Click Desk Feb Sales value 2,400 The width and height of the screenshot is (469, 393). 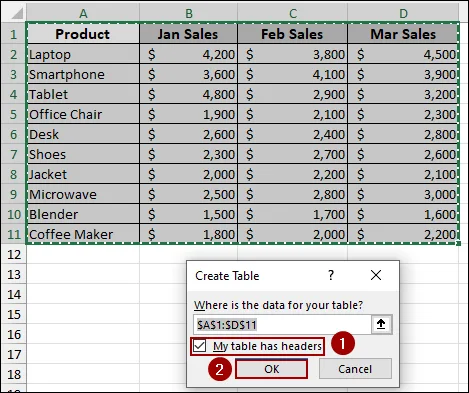292,134
